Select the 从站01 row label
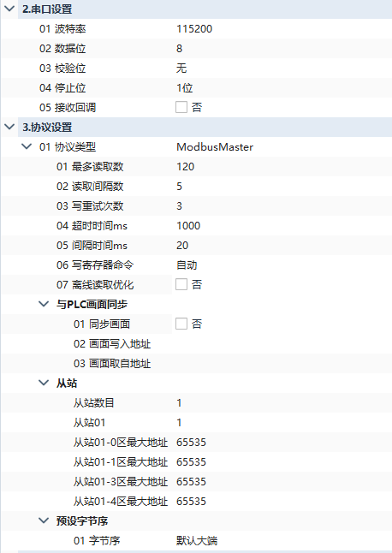 point(89,423)
